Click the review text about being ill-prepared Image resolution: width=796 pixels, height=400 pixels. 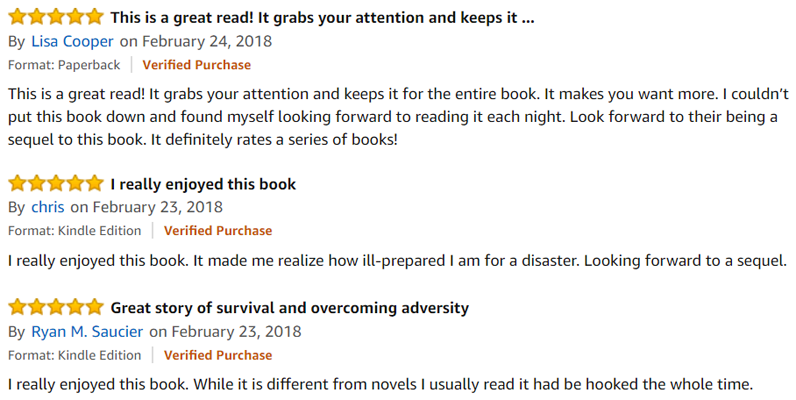pyautogui.click(x=396, y=261)
